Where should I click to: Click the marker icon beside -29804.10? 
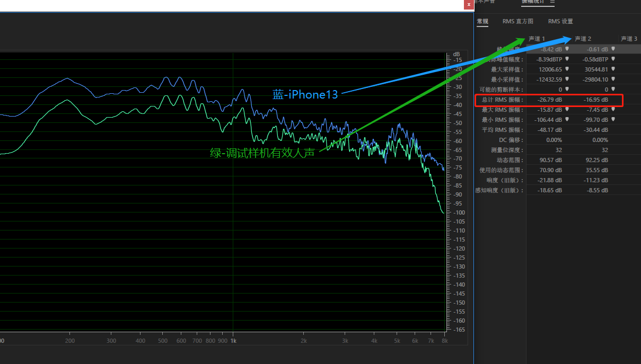[613, 79]
